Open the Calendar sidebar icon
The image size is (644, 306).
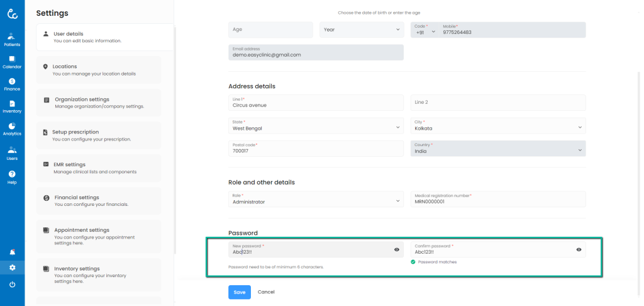[12, 62]
